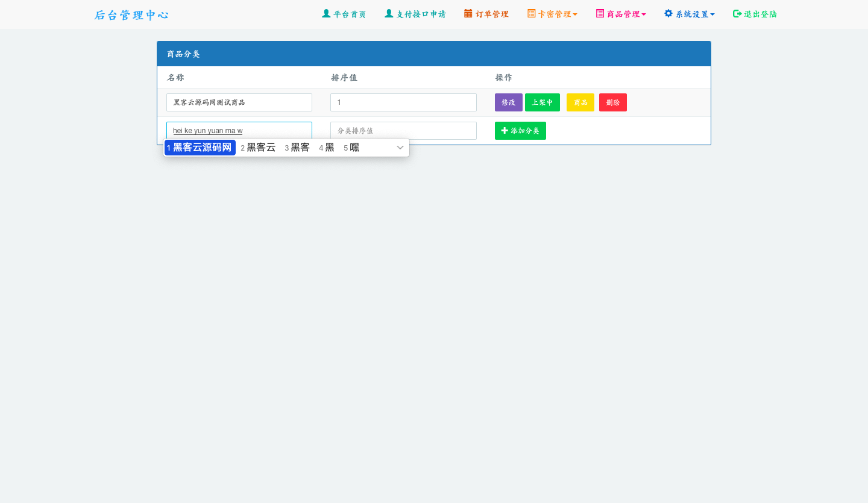868x503 pixels.
Task: Click the plus icon on 添加分类 button
Action: tap(505, 131)
